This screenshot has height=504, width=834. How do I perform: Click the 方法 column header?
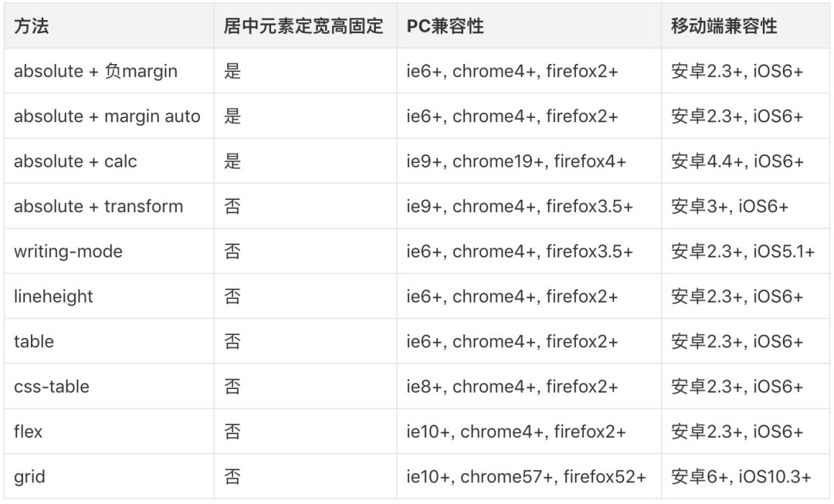(109, 25)
